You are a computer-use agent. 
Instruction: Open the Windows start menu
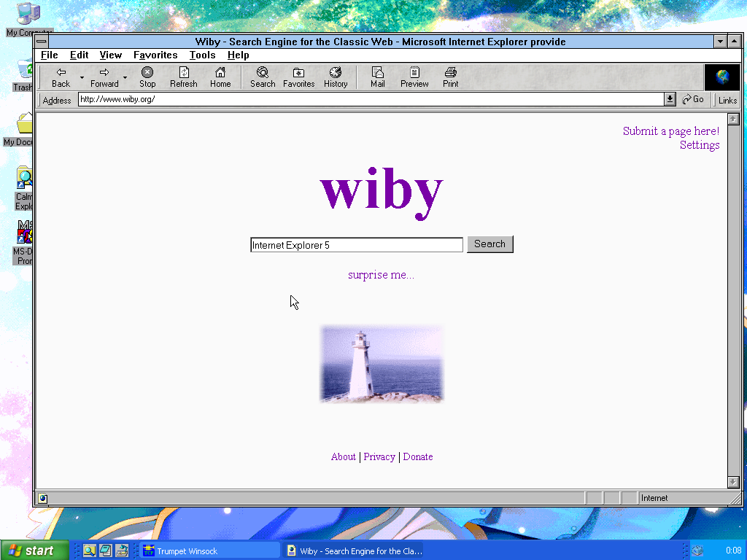click(34, 551)
